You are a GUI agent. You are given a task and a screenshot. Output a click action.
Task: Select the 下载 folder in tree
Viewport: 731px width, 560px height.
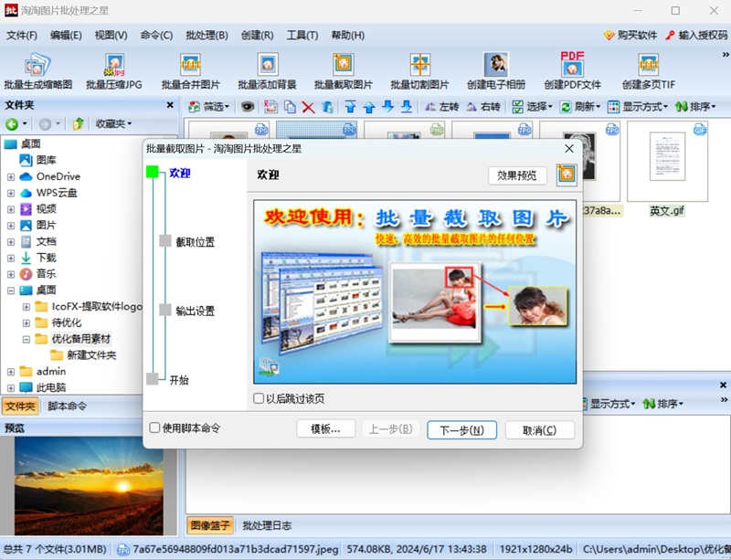47,258
